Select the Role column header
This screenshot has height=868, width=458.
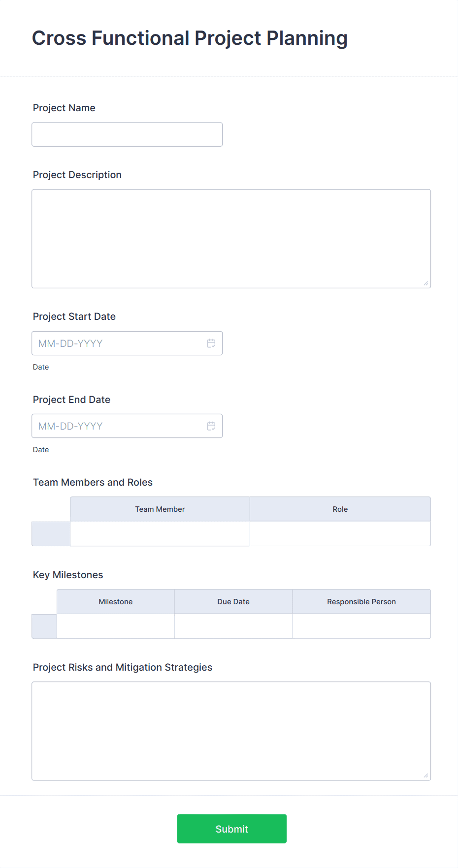point(340,509)
